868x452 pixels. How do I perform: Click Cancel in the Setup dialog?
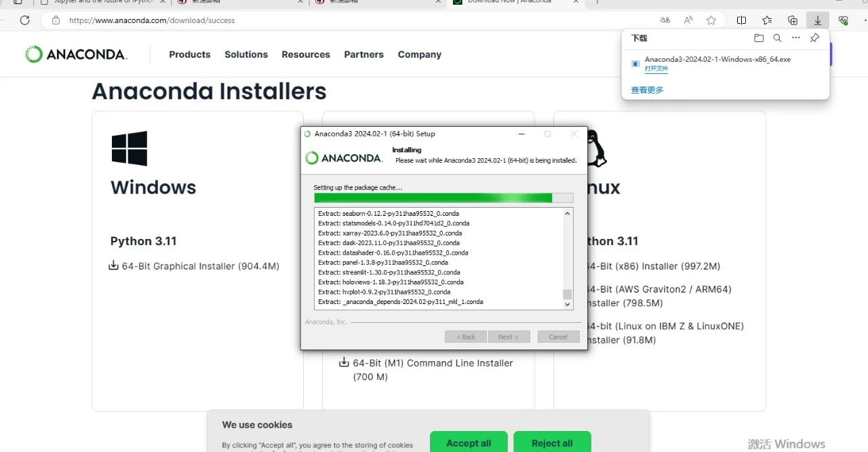(558, 337)
